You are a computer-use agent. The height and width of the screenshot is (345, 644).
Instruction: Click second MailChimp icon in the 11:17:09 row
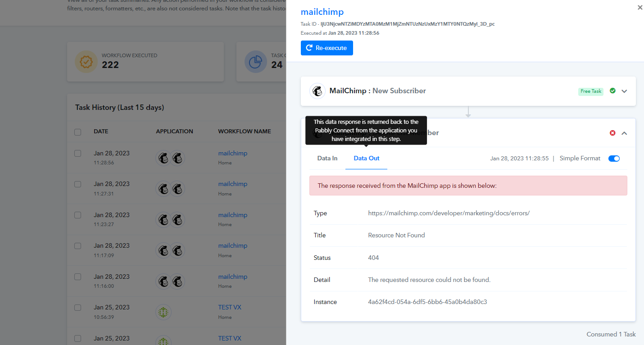click(177, 250)
